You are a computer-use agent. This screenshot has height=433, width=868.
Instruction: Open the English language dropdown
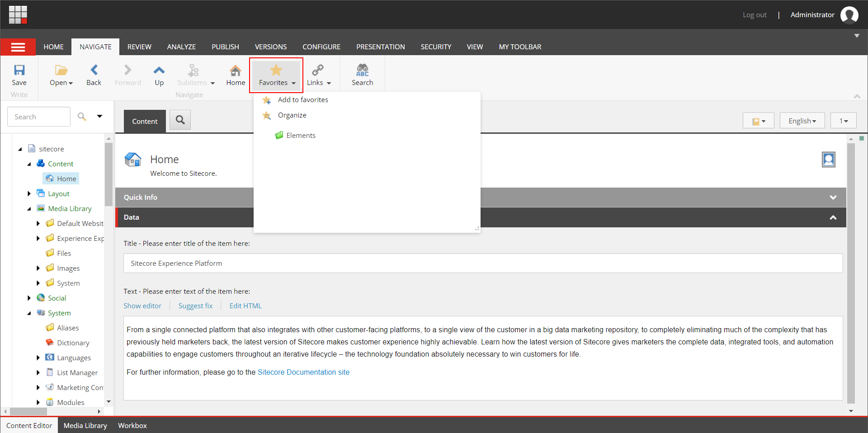[x=802, y=121]
